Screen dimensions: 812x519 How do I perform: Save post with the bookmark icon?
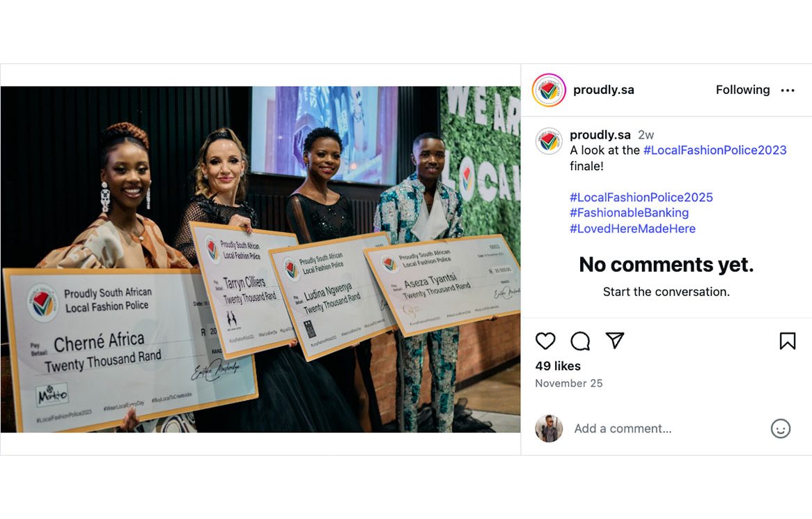(787, 341)
